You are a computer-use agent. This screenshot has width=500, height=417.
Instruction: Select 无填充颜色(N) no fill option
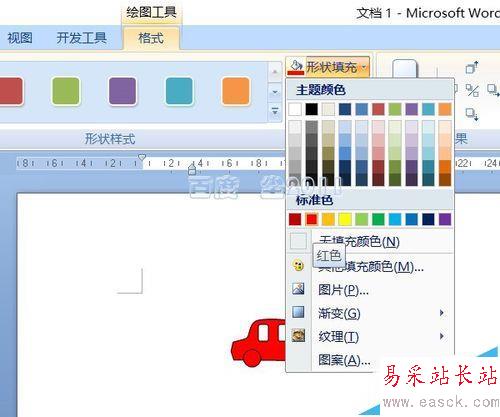click(370, 241)
